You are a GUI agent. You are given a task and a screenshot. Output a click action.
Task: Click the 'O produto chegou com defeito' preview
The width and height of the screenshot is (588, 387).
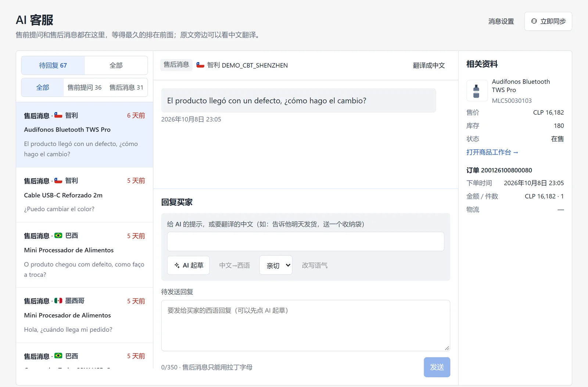[x=84, y=269]
